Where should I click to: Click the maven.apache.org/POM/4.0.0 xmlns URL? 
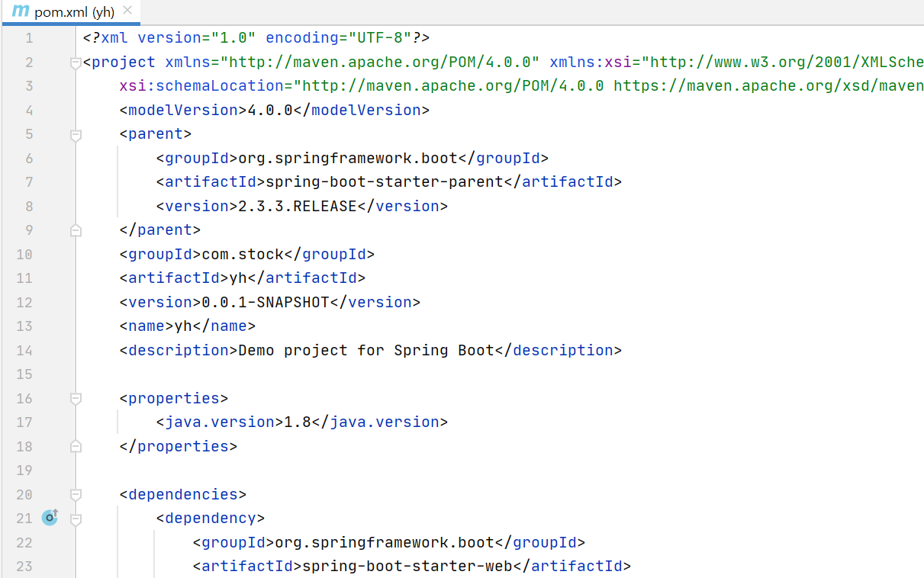(x=380, y=62)
